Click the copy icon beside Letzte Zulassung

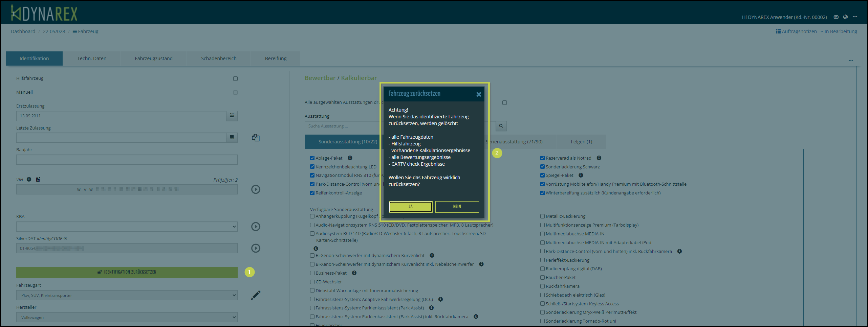[x=256, y=138]
